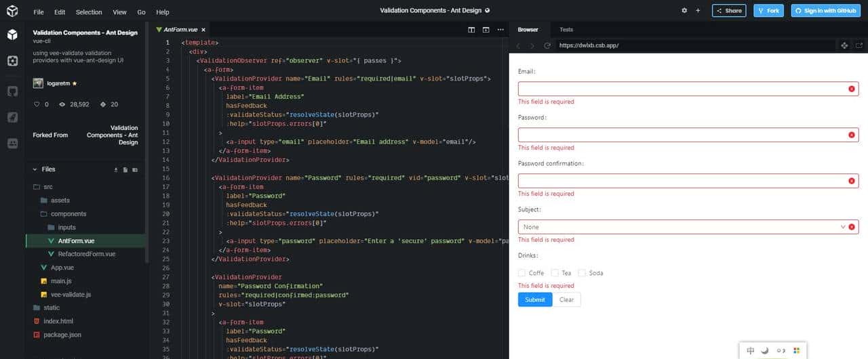868x359 pixels.
Task: Split the editor with the split icon
Action: tap(472, 30)
